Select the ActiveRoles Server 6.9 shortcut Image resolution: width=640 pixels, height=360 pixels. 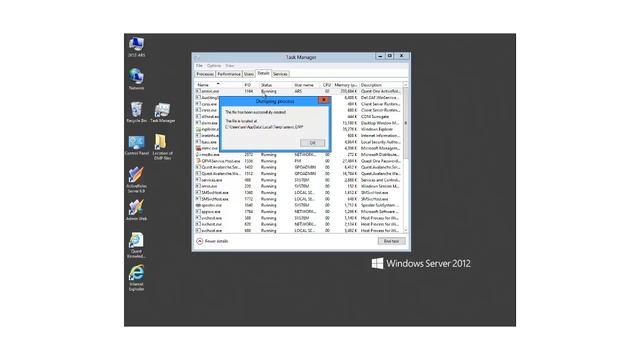136,180
